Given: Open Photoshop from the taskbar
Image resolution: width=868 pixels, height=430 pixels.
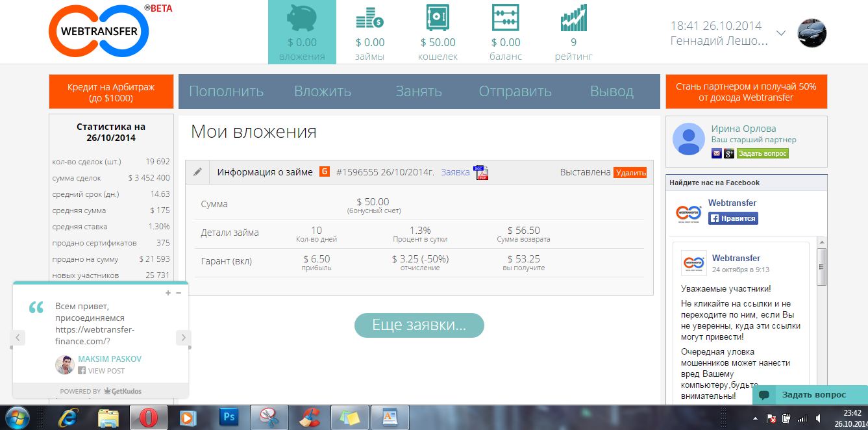Looking at the screenshot, I should tap(229, 417).
